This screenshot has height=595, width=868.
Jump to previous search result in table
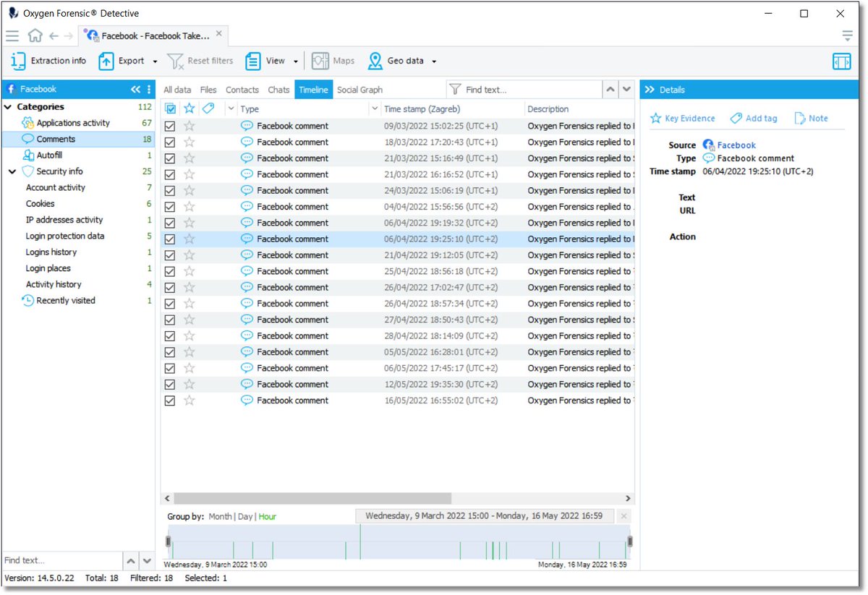point(610,90)
